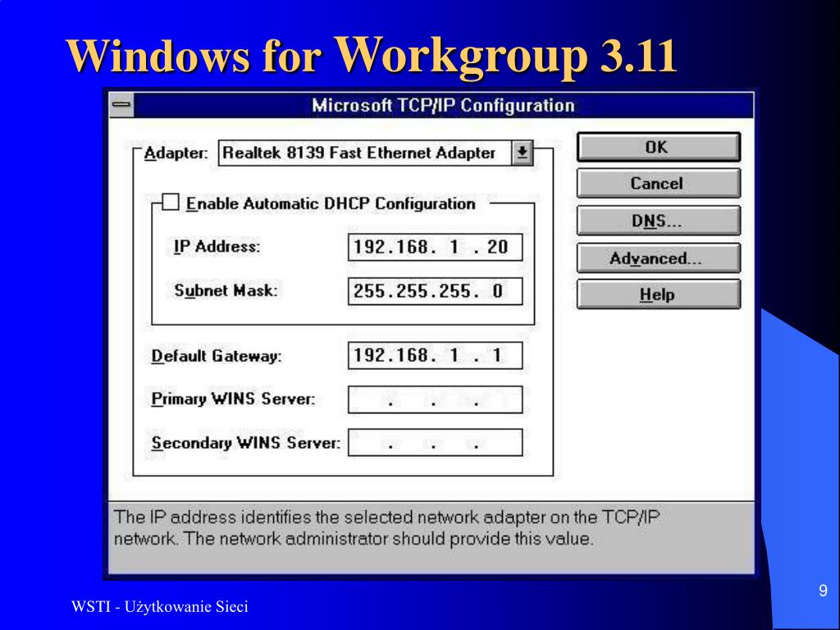Image resolution: width=840 pixels, height=630 pixels.
Task: Focus the Default Gateway field 192.168.1.1
Action: pos(435,355)
